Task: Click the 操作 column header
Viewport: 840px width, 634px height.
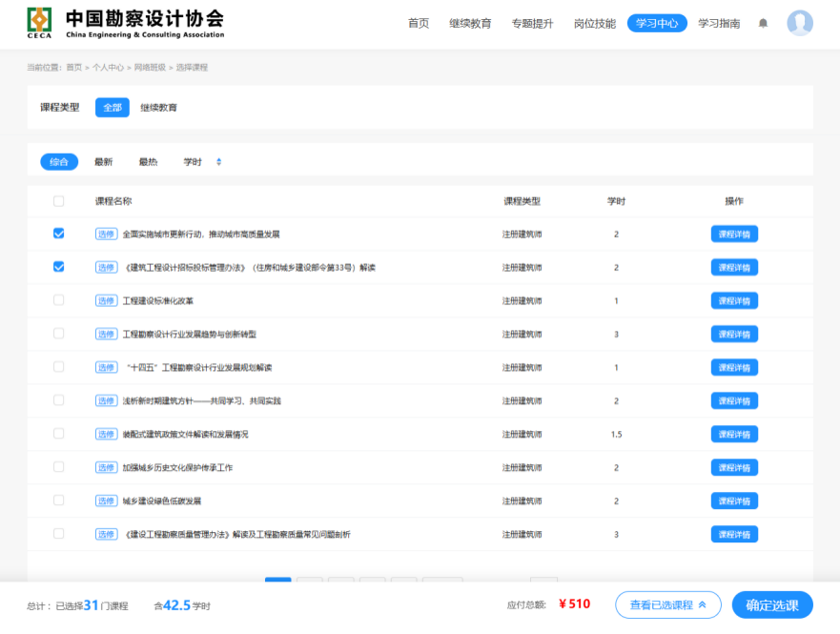Action: point(734,201)
